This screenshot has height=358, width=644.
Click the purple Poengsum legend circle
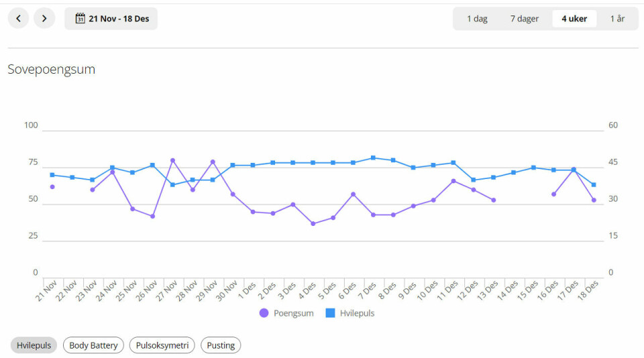click(264, 313)
